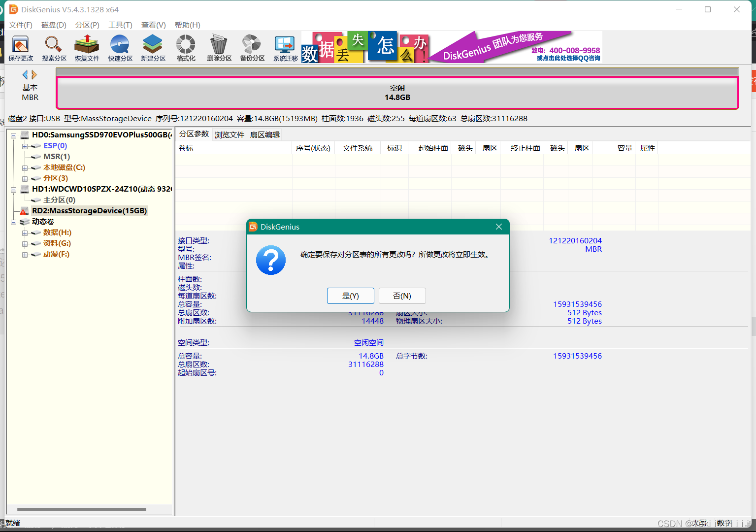Expand the 动漫(F:) volume node
This screenshot has height=532, width=756.
(x=25, y=255)
